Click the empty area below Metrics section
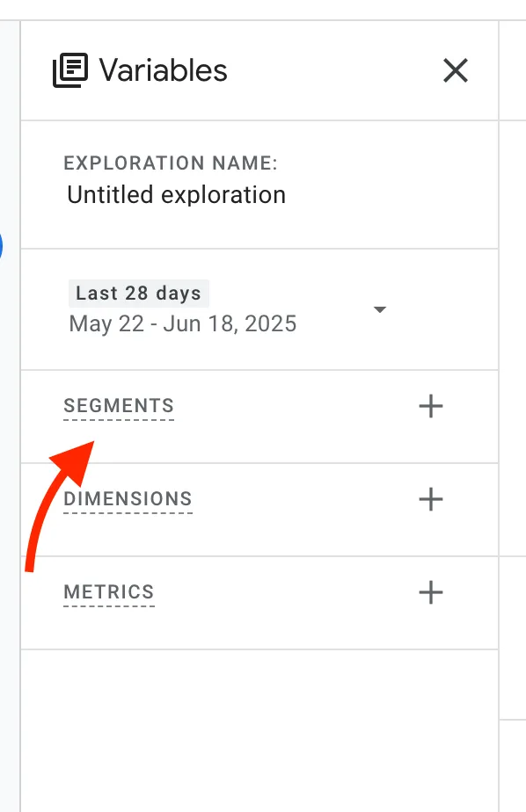 pyautogui.click(x=259, y=730)
